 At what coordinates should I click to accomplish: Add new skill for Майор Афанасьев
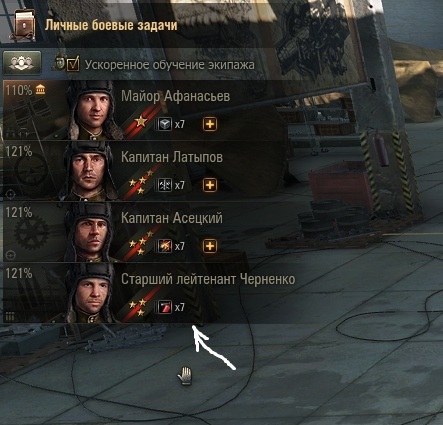click(210, 124)
